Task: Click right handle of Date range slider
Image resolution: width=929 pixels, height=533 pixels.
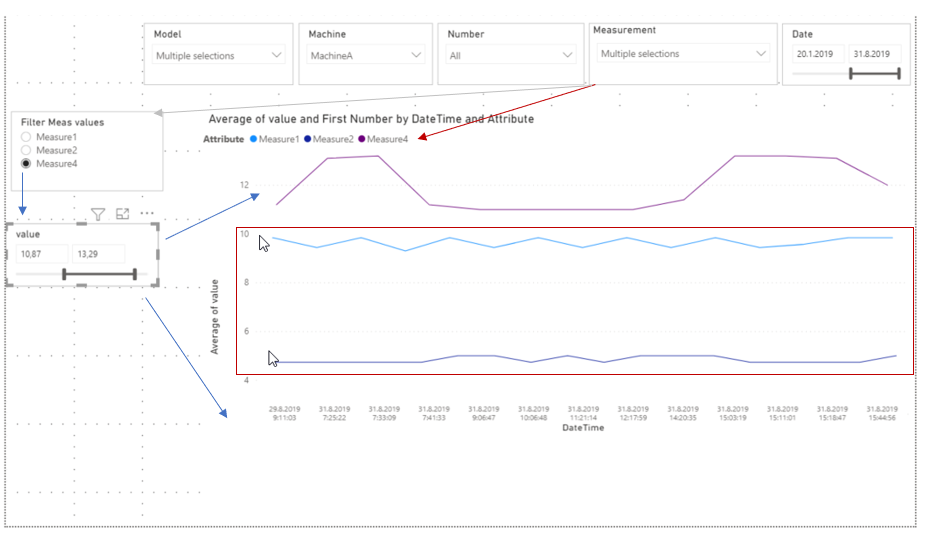Action: 899,73
